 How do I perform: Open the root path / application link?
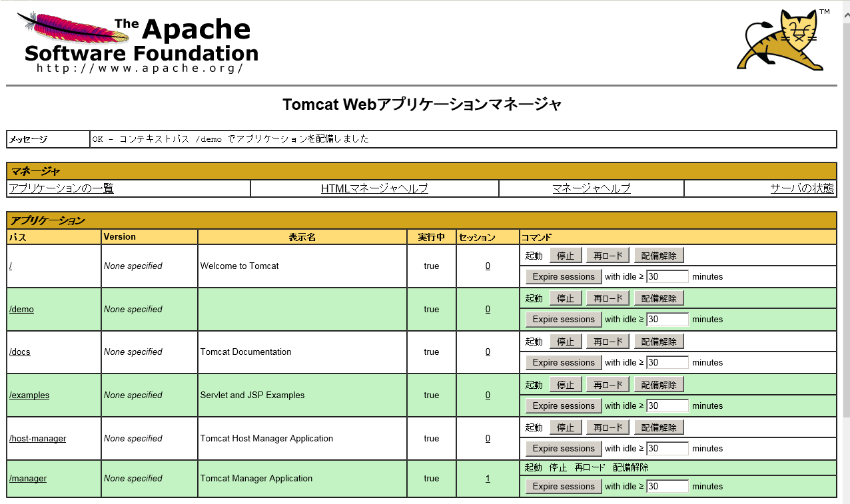coord(9,266)
